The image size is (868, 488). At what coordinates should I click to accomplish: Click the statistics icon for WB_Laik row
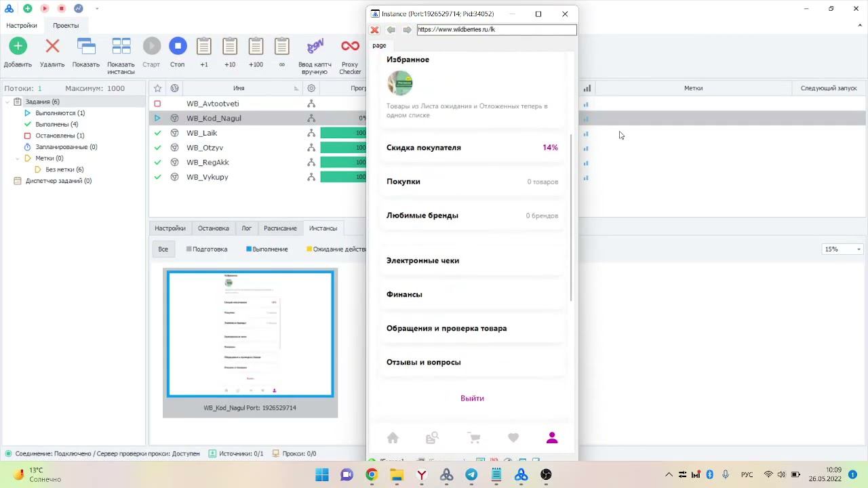tap(586, 134)
